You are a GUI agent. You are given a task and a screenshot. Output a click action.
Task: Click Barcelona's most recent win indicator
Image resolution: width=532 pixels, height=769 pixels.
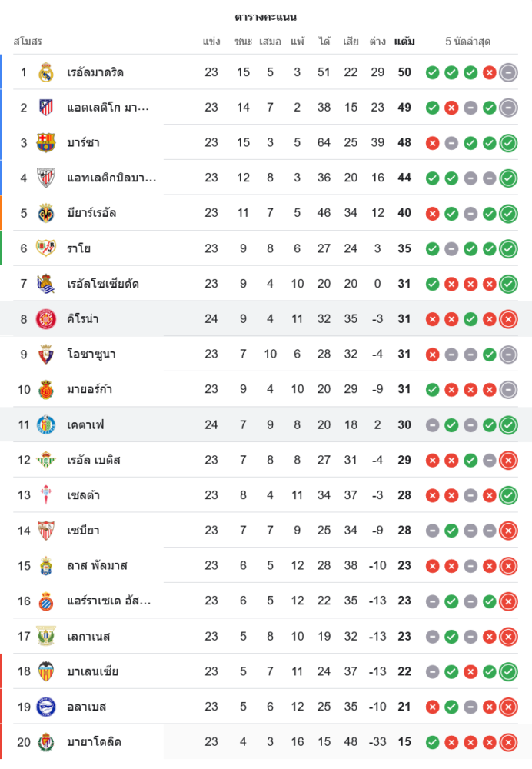[507, 143]
